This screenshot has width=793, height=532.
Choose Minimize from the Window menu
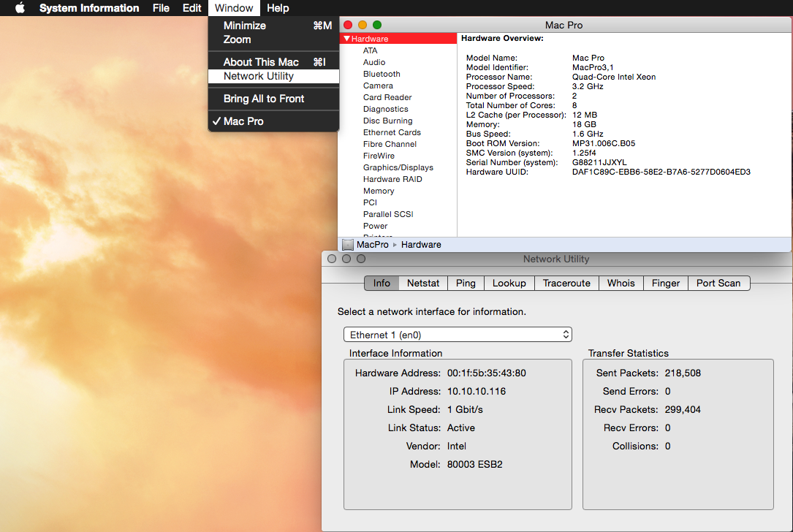tap(273, 26)
